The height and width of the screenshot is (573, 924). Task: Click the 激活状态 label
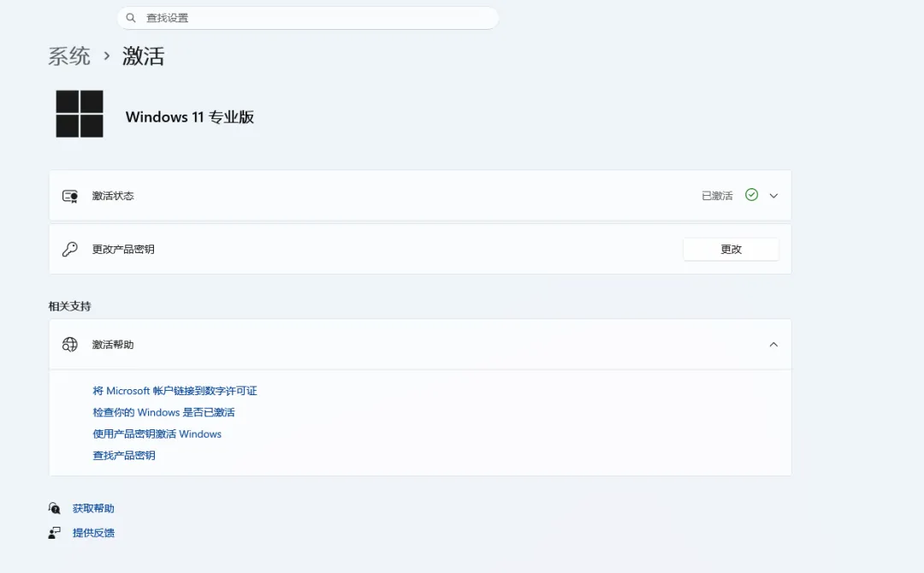tap(113, 196)
